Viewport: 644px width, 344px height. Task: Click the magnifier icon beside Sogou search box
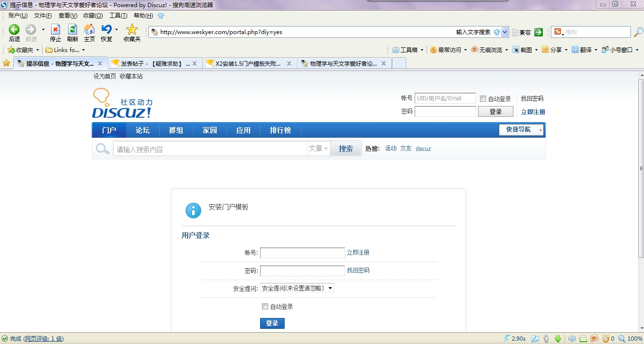(x=638, y=32)
